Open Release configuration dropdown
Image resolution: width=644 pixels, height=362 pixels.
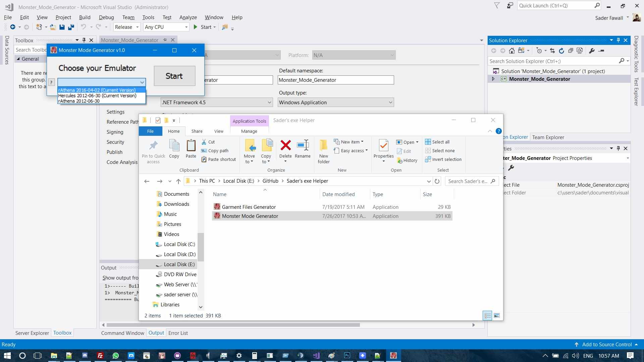point(137,27)
